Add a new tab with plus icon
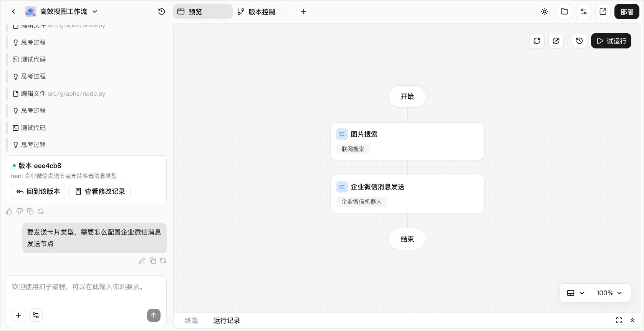 pos(303,12)
